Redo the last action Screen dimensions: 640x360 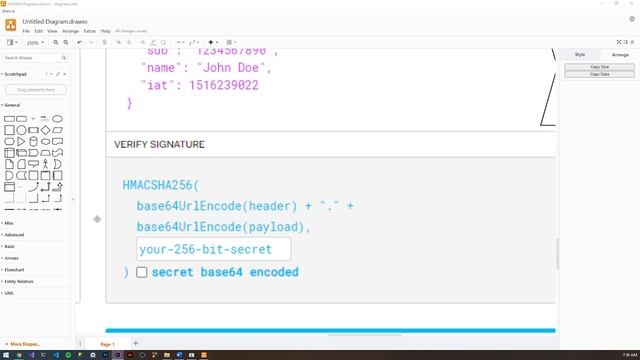[91, 42]
